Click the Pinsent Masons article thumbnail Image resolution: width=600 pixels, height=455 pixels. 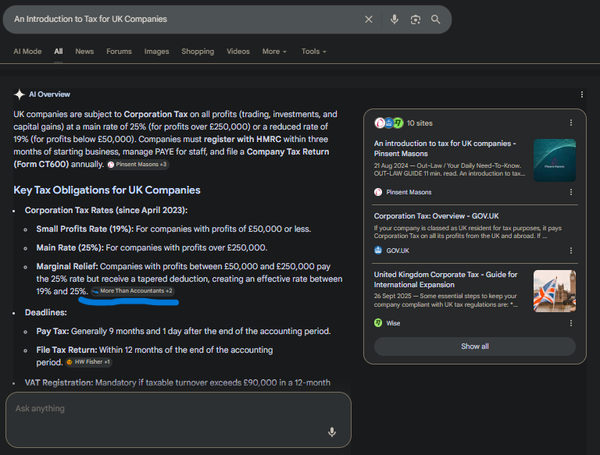click(554, 160)
